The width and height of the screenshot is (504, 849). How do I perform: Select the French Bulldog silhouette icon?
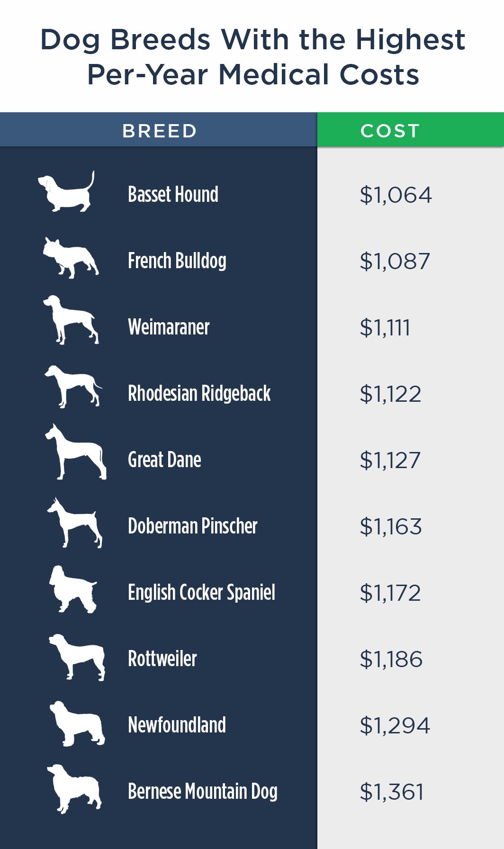point(71,258)
